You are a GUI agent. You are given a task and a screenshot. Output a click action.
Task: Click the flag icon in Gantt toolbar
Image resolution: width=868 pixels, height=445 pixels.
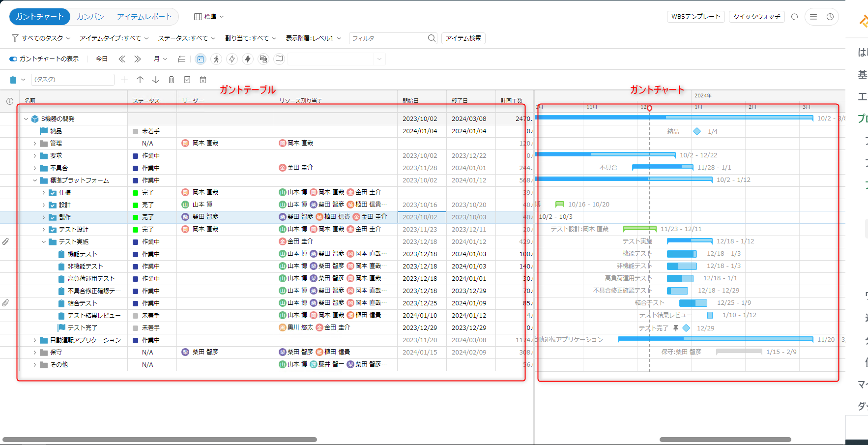(x=279, y=59)
